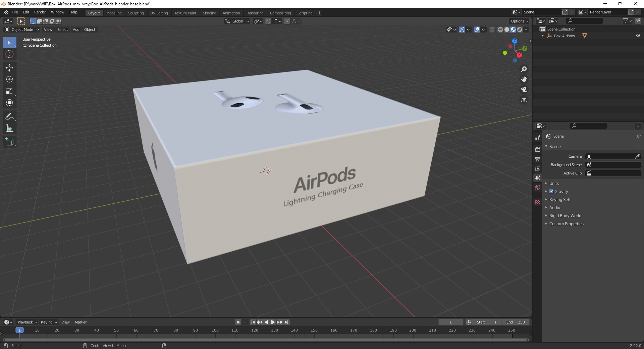Screen dimensions: 644x349
Task: Add new collection in outliner header
Action: tap(638, 21)
